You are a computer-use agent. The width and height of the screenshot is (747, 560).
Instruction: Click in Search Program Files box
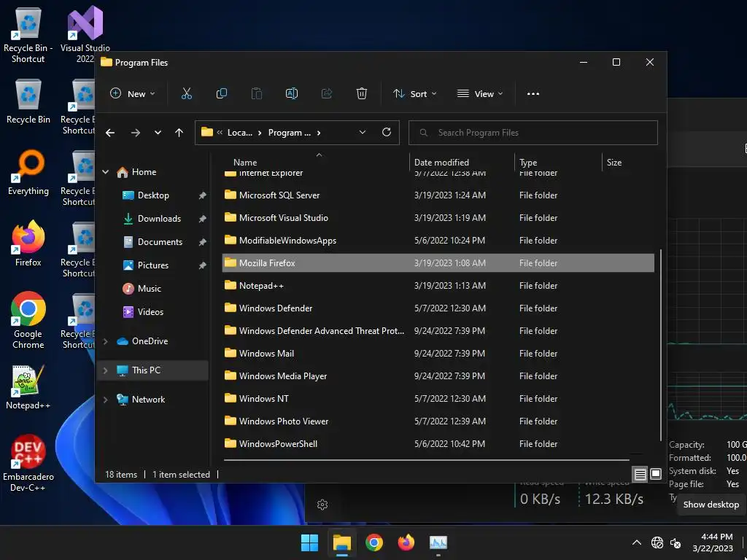533,133
